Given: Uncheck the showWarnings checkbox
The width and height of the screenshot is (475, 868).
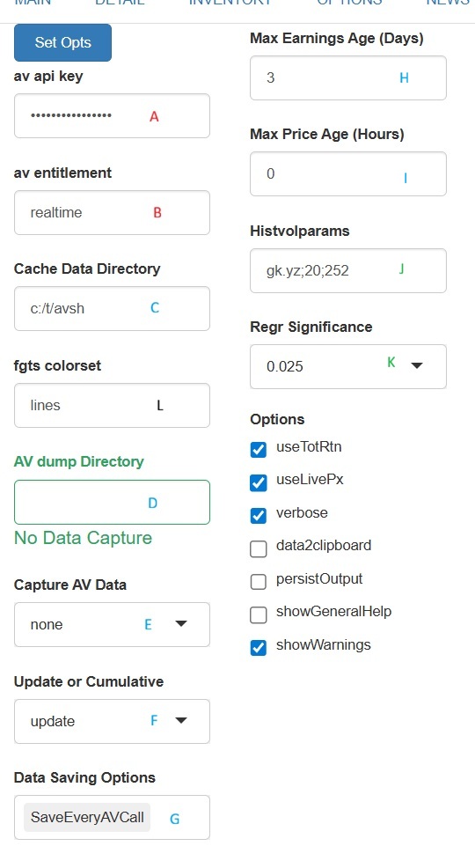Looking at the screenshot, I should [x=259, y=648].
